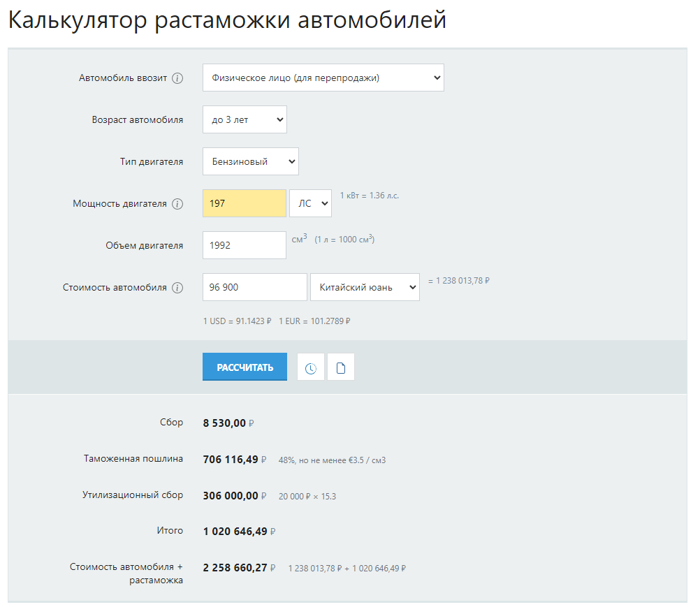Click the "Тип двигателя" label

click(x=152, y=162)
